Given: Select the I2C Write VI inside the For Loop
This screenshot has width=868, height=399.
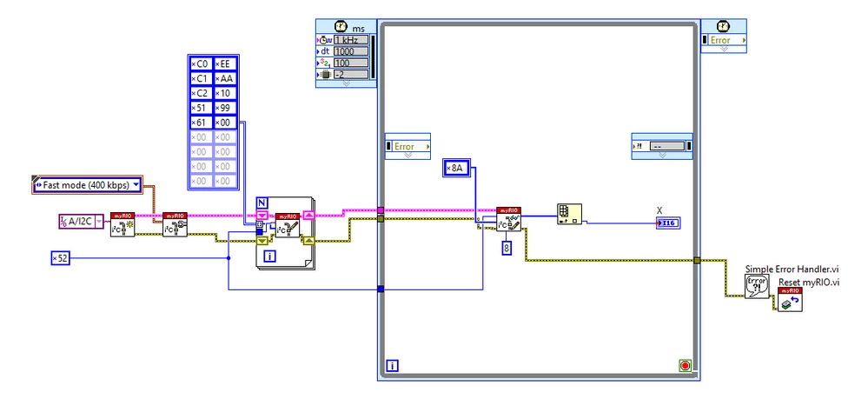Looking at the screenshot, I should (288, 224).
